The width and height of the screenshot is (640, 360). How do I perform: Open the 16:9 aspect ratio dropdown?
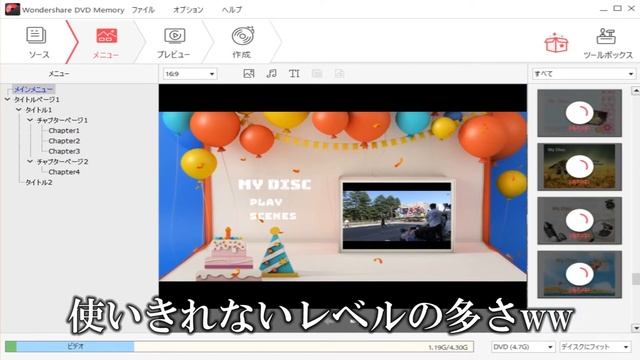pos(190,74)
